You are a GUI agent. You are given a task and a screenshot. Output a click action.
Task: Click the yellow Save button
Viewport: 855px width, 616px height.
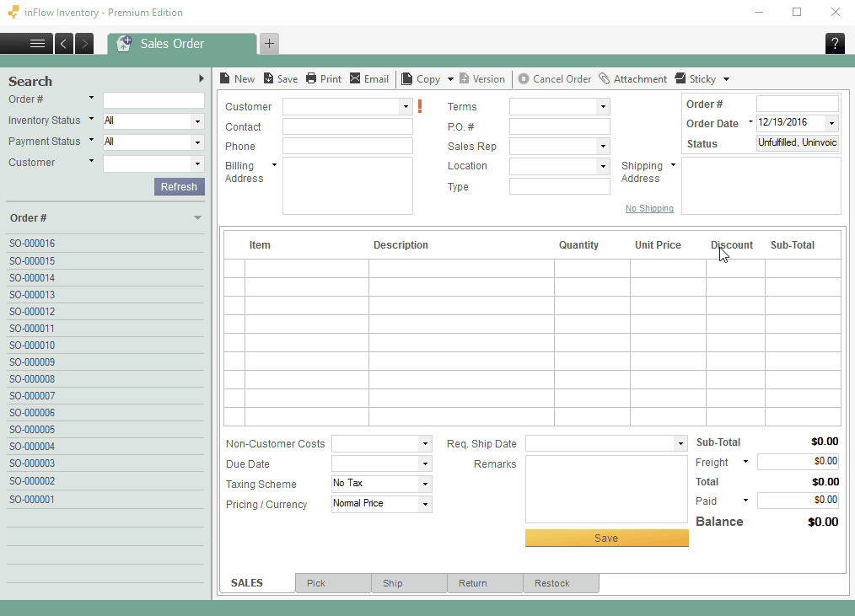[x=606, y=538]
